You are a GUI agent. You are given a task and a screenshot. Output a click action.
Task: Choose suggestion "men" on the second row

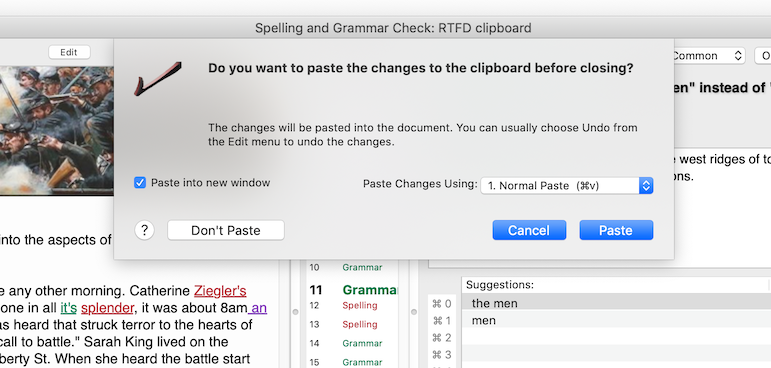point(616,320)
